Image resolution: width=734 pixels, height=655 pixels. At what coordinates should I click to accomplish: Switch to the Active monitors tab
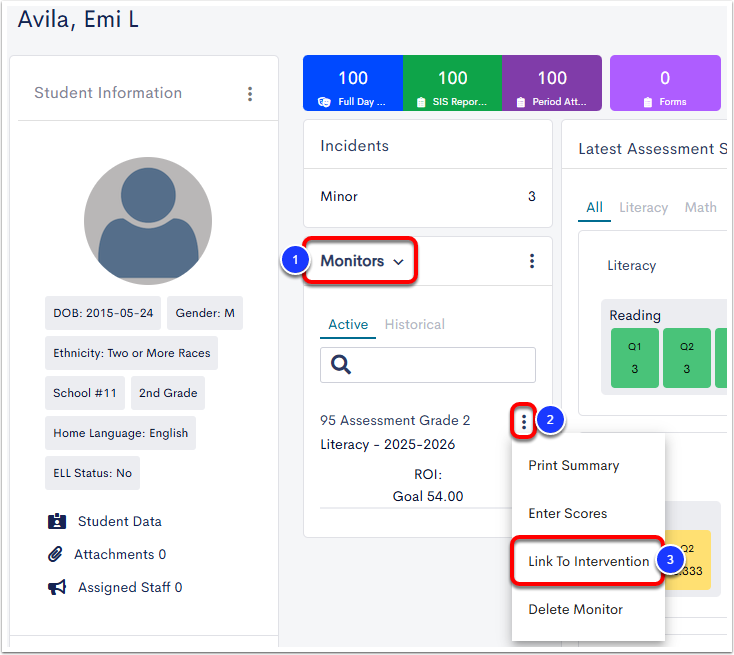pos(348,324)
